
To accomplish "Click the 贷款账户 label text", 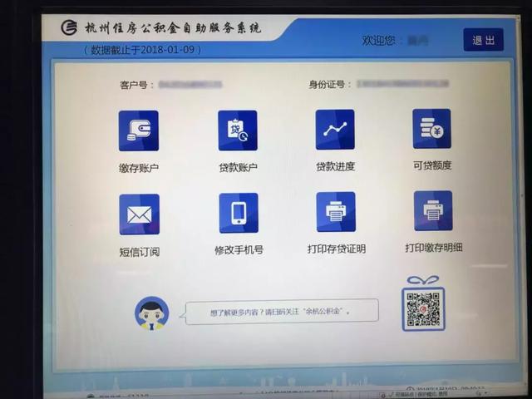I will 239,167.
